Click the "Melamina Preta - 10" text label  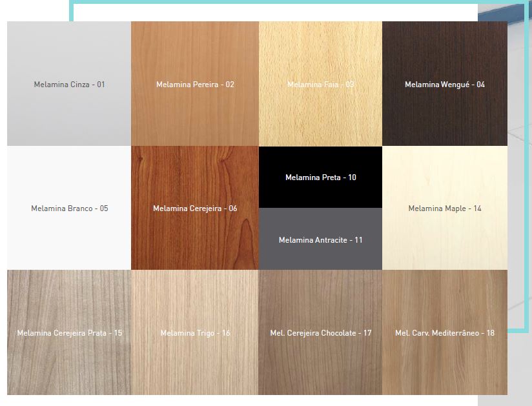pyautogui.click(x=320, y=178)
